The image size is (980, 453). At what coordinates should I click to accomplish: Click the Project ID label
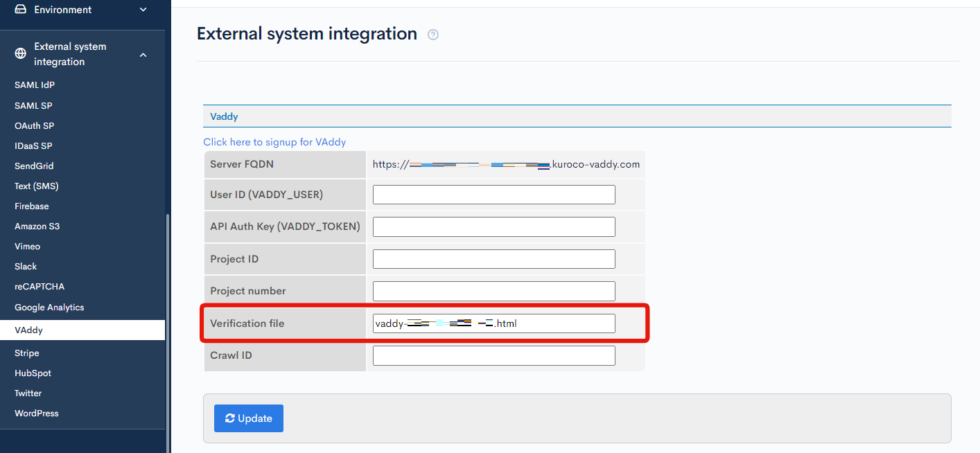tap(234, 259)
